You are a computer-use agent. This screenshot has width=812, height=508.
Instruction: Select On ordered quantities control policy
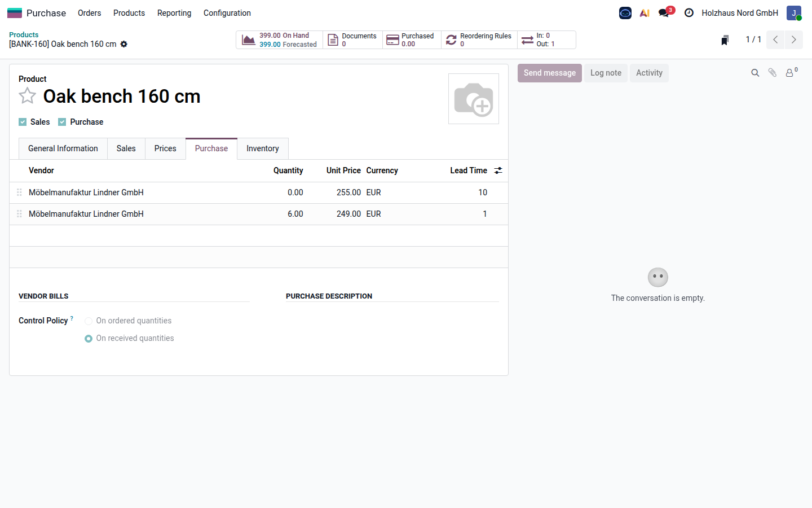point(89,321)
